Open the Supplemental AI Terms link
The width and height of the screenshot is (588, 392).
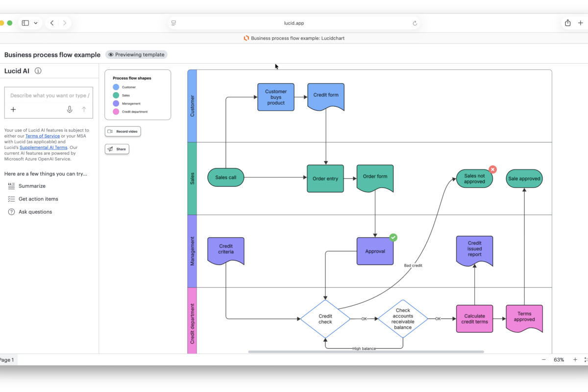[43, 147]
